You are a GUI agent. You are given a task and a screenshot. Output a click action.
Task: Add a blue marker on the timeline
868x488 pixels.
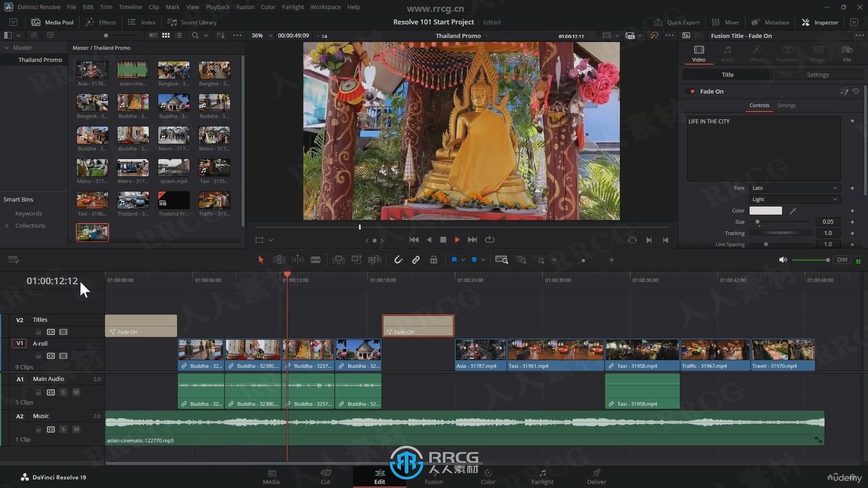[474, 260]
